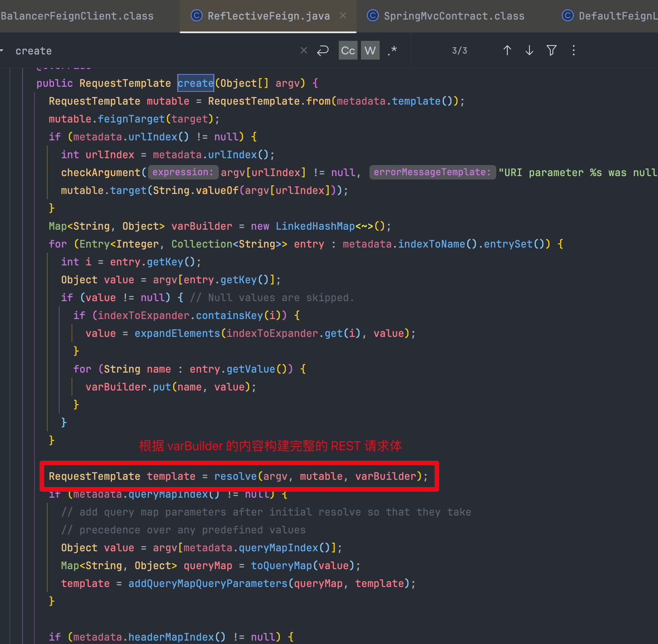
Task: Click "addQueryMapQueryParameters" method call
Action: coord(208,584)
